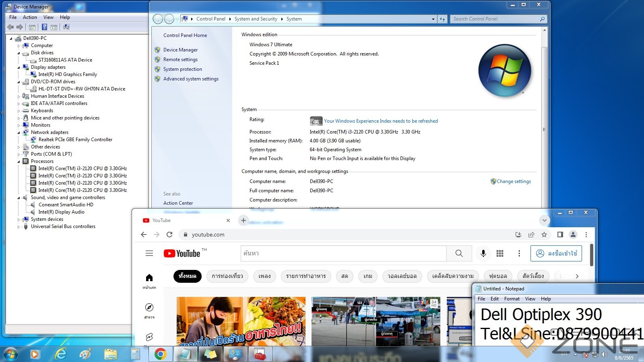
Task: Expand Universal Serial Bus controllers node
Action: [x=19, y=227]
